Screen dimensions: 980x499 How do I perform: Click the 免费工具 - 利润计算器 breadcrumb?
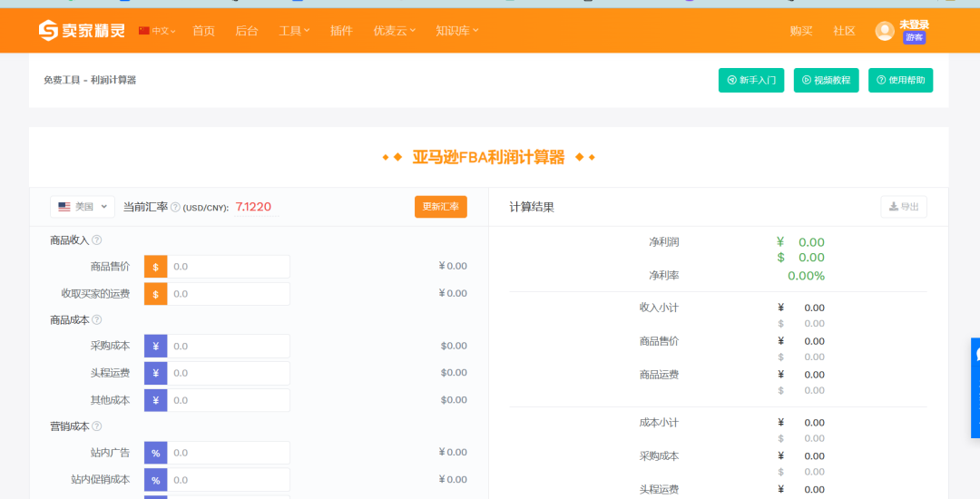(x=90, y=80)
